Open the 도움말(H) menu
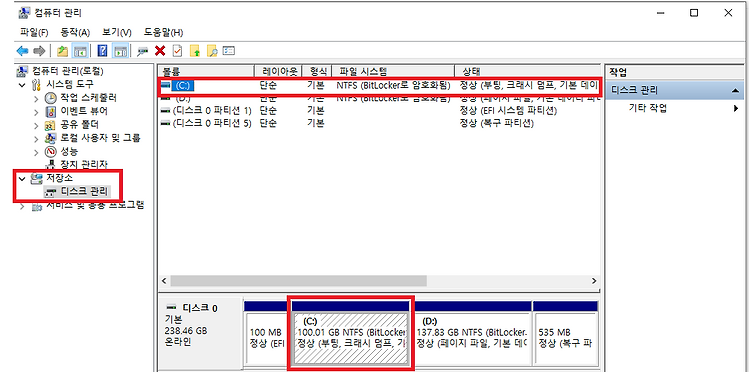This screenshot has height=372, width=750. point(164,33)
